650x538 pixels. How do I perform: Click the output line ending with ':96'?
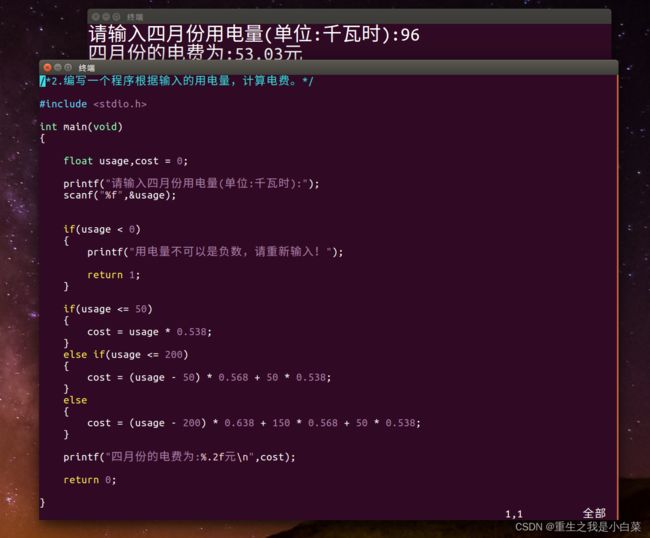click(x=254, y=34)
